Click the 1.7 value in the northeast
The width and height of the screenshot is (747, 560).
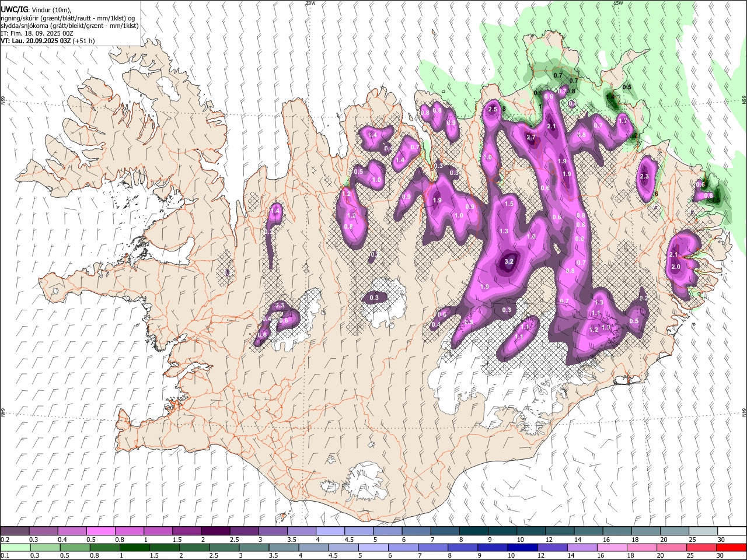point(622,121)
